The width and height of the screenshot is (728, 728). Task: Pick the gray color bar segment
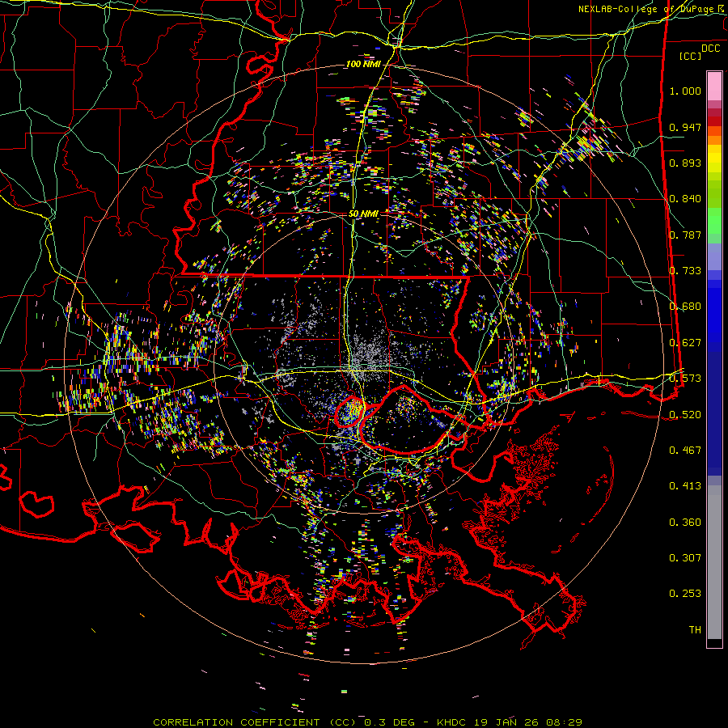point(714,562)
